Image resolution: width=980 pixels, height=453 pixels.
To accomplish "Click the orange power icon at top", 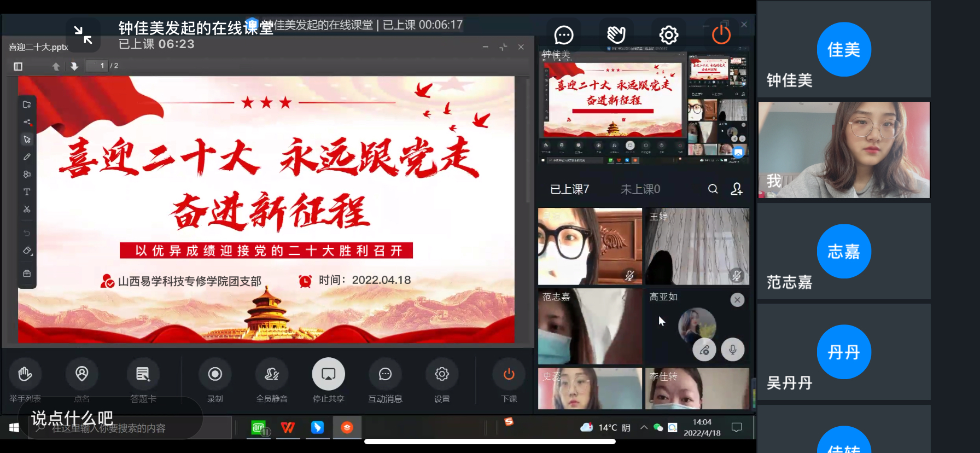I will click(721, 35).
